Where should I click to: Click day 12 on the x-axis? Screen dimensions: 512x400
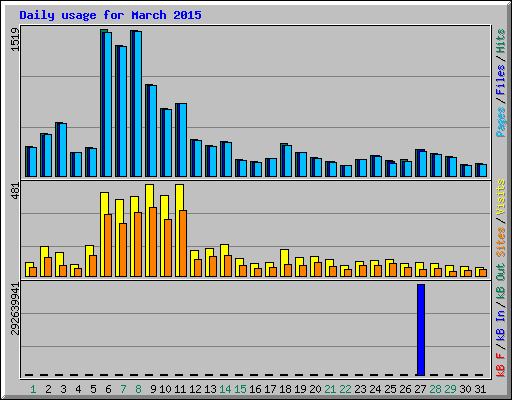195,389
